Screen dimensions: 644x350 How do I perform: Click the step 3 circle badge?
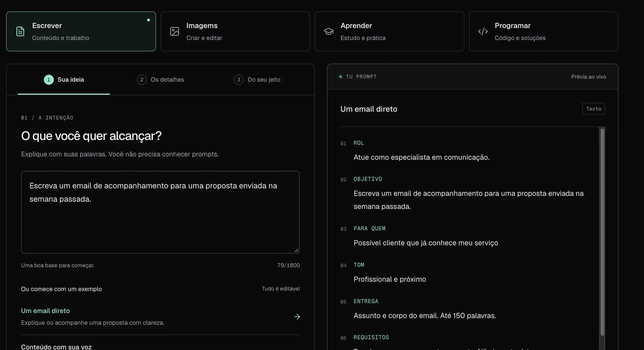239,80
